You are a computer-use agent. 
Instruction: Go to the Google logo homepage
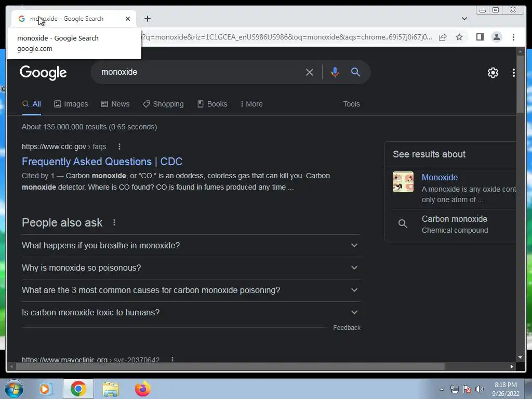tap(43, 73)
